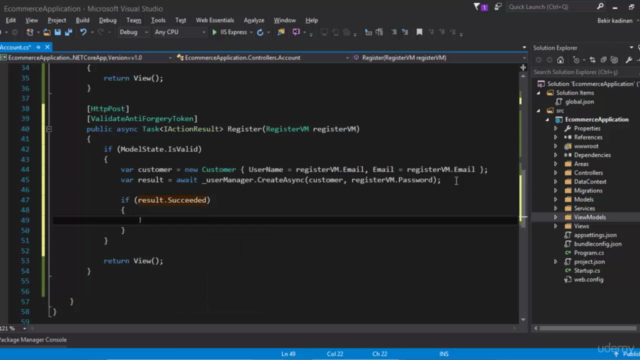The height and width of the screenshot is (360, 640).
Task: Open the Debug configuration dropdown
Action: pyautogui.click(x=146, y=32)
